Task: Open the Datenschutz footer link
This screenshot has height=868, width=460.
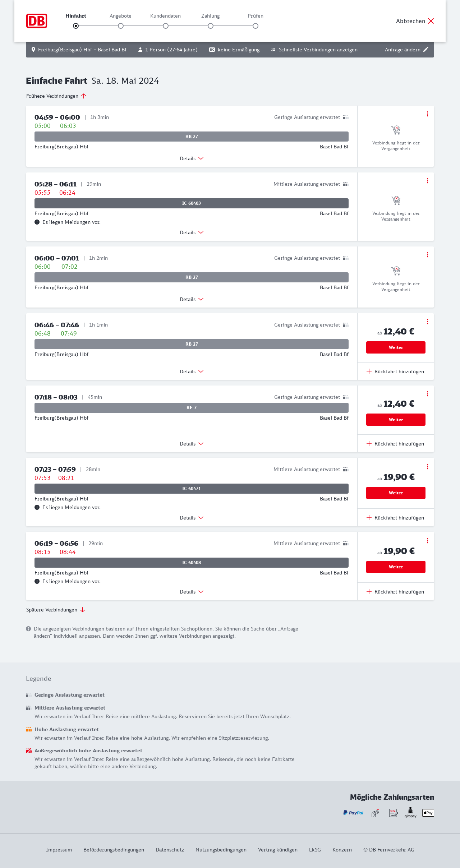Action: pyautogui.click(x=170, y=850)
